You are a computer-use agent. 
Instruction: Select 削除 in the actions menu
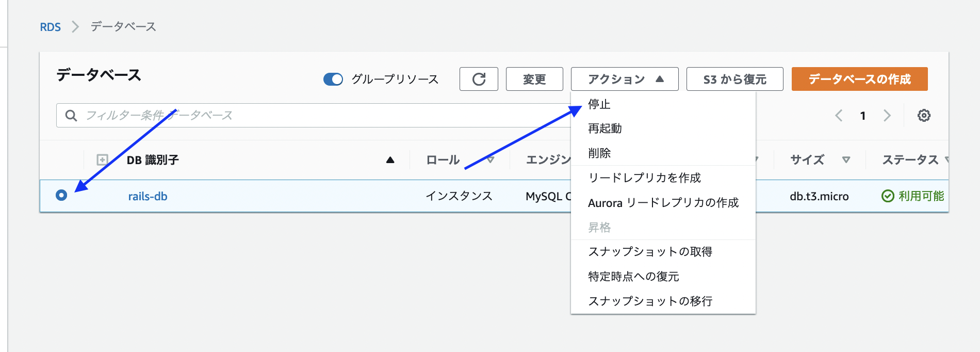(x=599, y=153)
